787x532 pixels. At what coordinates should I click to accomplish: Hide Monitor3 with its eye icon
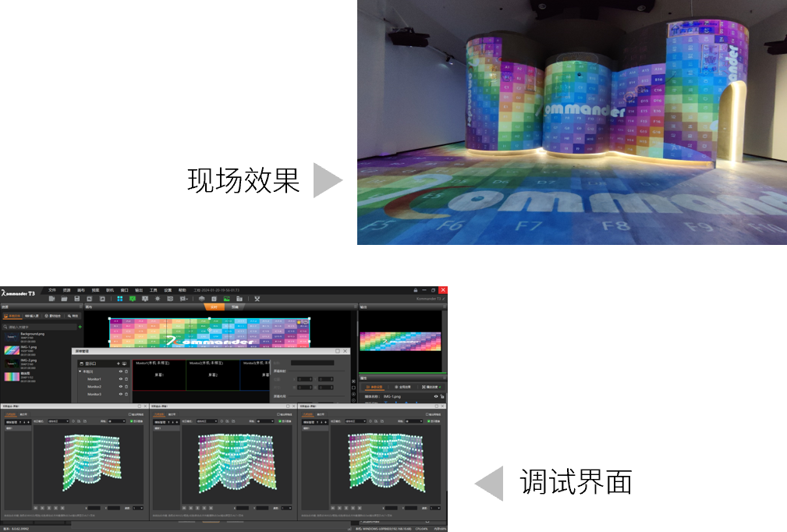point(120,395)
